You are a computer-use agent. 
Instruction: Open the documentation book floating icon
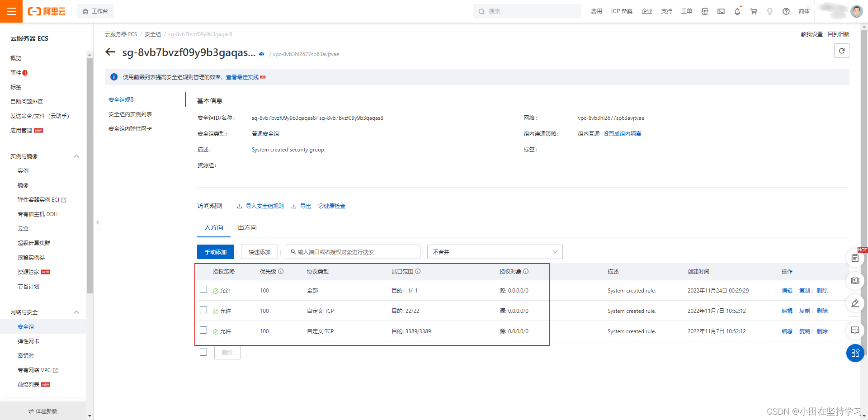pyautogui.click(x=855, y=281)
